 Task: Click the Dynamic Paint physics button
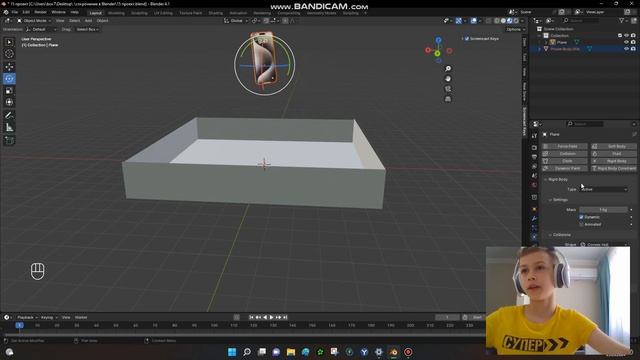pyautogui.click(x=565, y=168)
